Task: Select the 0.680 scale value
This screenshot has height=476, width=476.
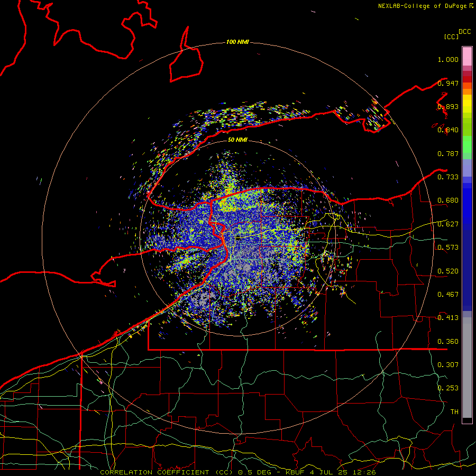Action: (x=448, y=200)
